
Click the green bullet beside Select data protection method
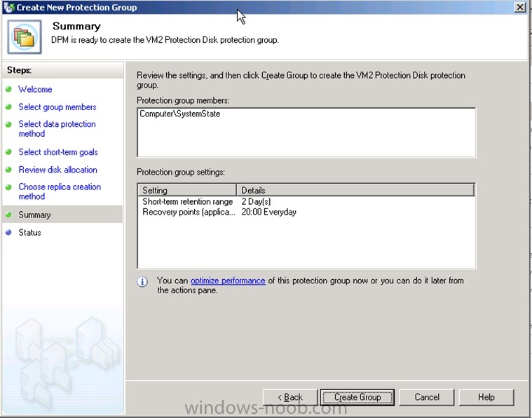pyautogui.click(x=9, y=124)
